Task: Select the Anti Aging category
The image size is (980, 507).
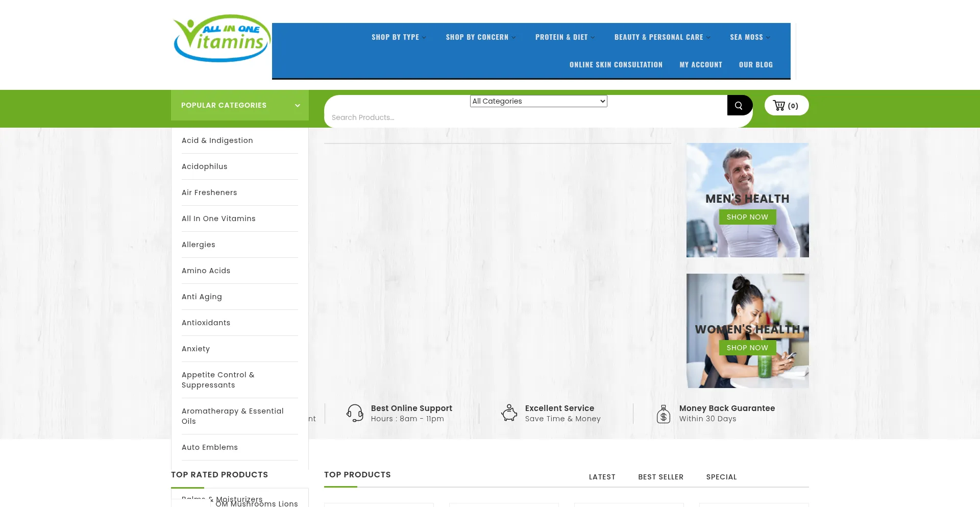Action: 202,297
